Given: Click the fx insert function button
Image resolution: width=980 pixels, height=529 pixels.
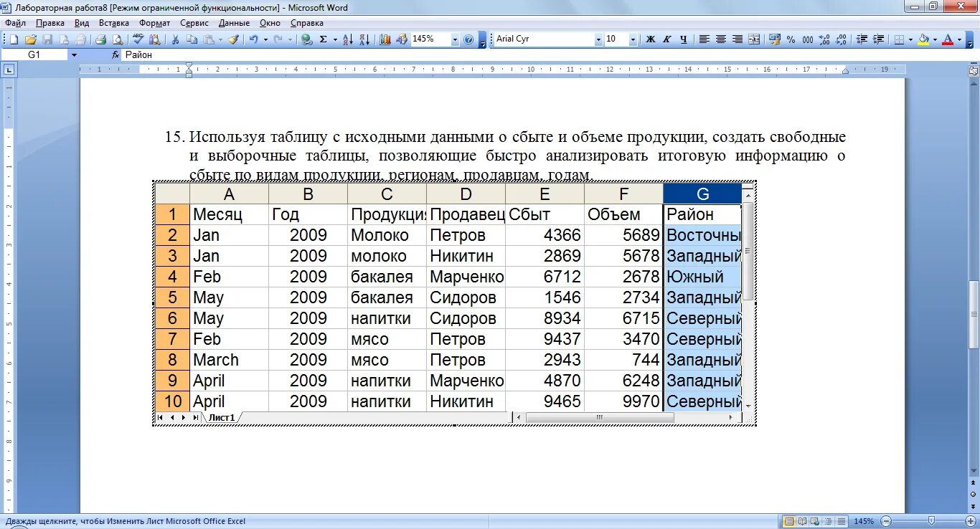Looking at the screenshot, I should pos(116,54).
